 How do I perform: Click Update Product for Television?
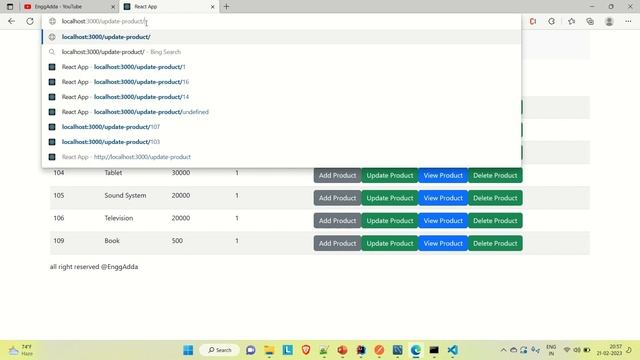click(x=390, y=220)
